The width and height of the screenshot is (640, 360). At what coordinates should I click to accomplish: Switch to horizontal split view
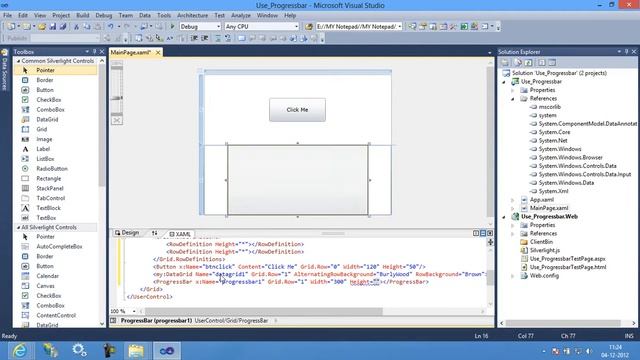point(483,233)
